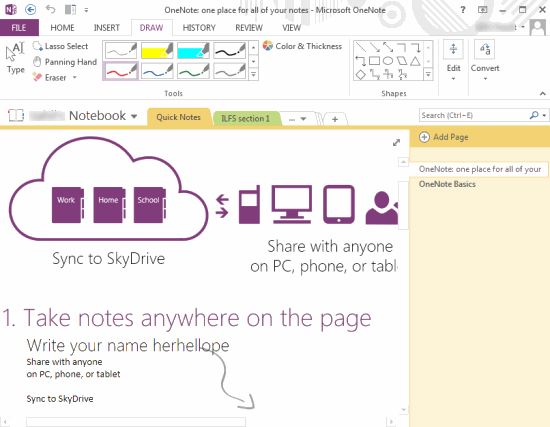Click the notebook icon beside Notebook
The height and width of the screenshot is (427, 550).
pyautogui.click(x=16, y=115)
